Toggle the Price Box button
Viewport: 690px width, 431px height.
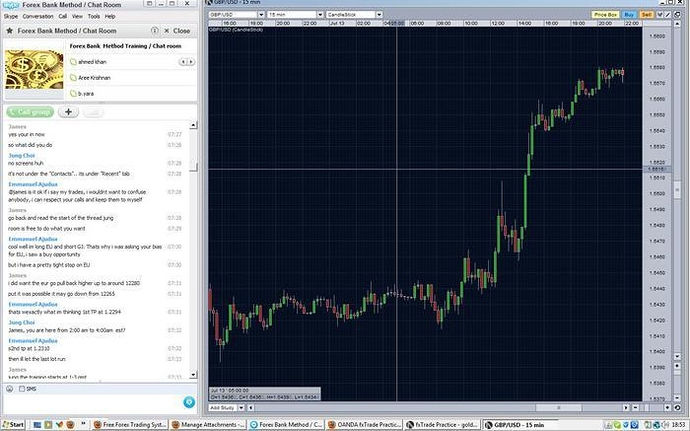pyautogui.click(x=605, y=15)
